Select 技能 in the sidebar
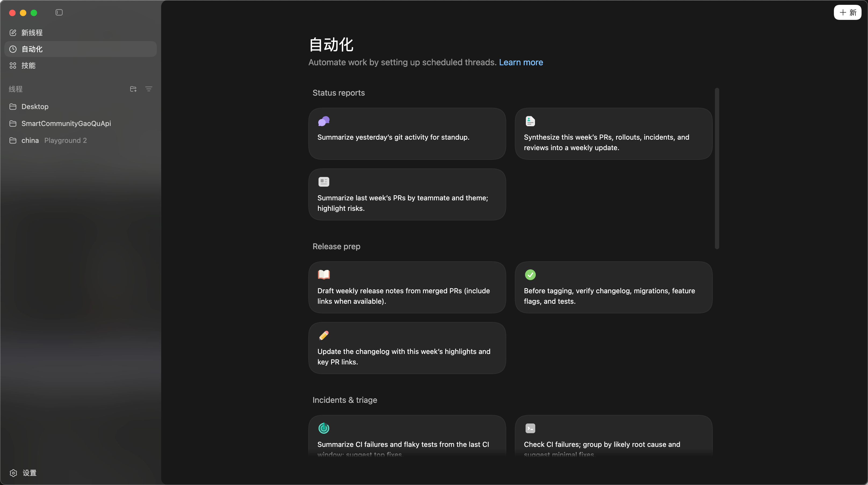The width and height of the screenshot is (868, 485). [28, 65]
